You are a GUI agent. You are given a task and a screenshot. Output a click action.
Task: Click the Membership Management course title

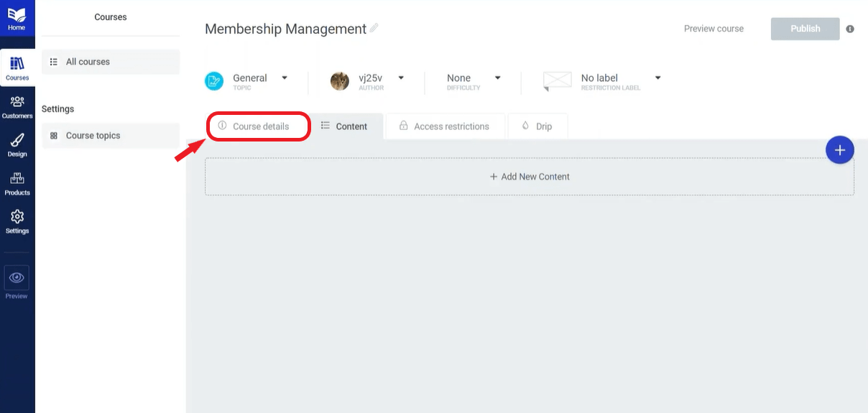tap(285, 29)
